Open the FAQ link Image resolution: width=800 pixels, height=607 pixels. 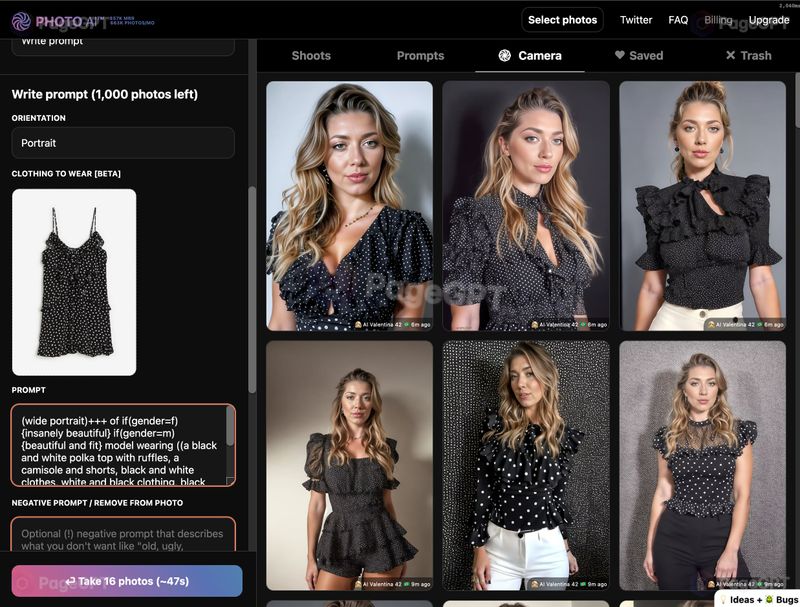(x=678, y=20)
